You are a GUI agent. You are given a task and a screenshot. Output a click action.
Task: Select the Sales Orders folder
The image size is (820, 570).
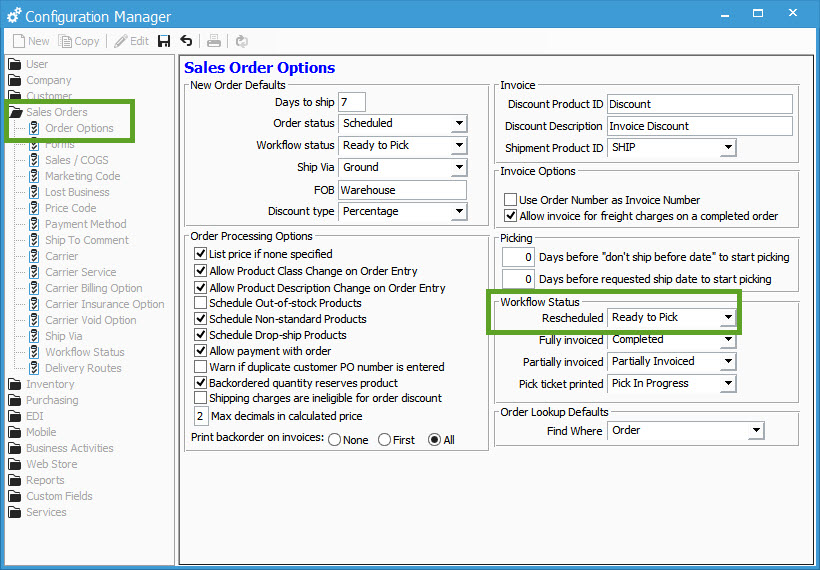(x=49, y=112)
